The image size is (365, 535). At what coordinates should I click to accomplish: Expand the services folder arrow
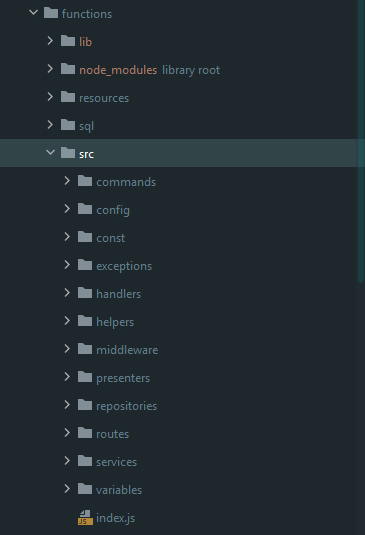tap(67, 461)
